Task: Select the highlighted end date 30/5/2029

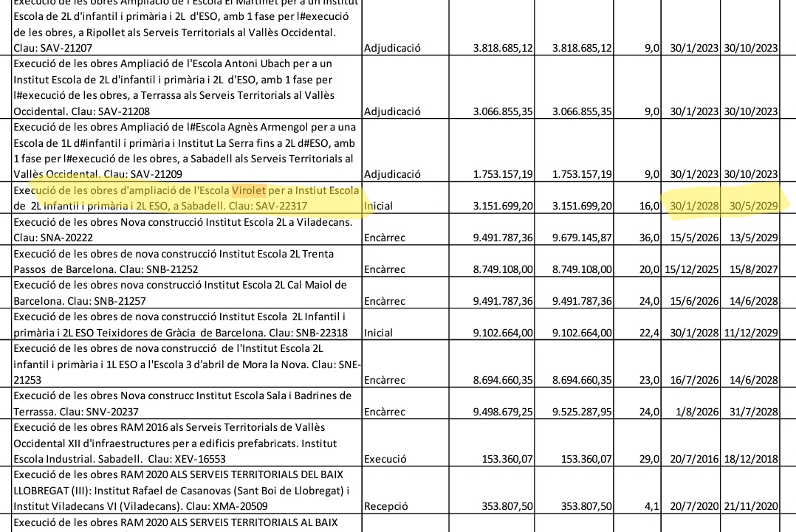Action: [x=753, y=206]
